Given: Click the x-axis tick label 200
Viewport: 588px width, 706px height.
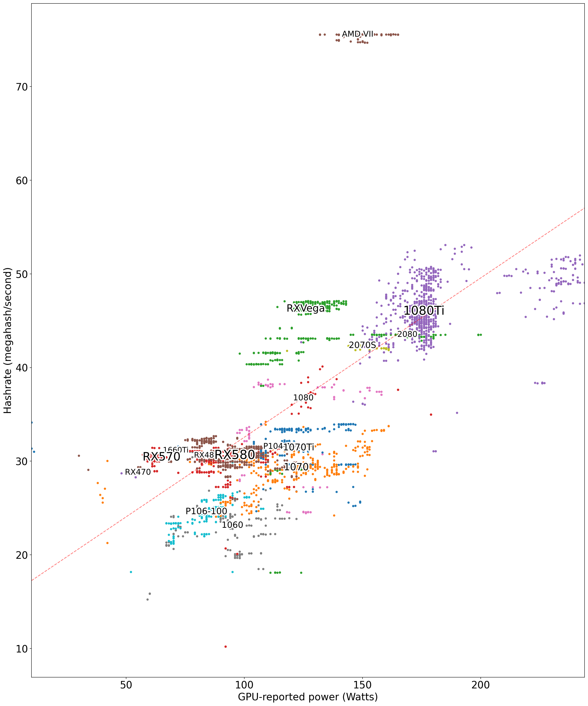Looking at the screenshot, I should click(x=480, y=685).
